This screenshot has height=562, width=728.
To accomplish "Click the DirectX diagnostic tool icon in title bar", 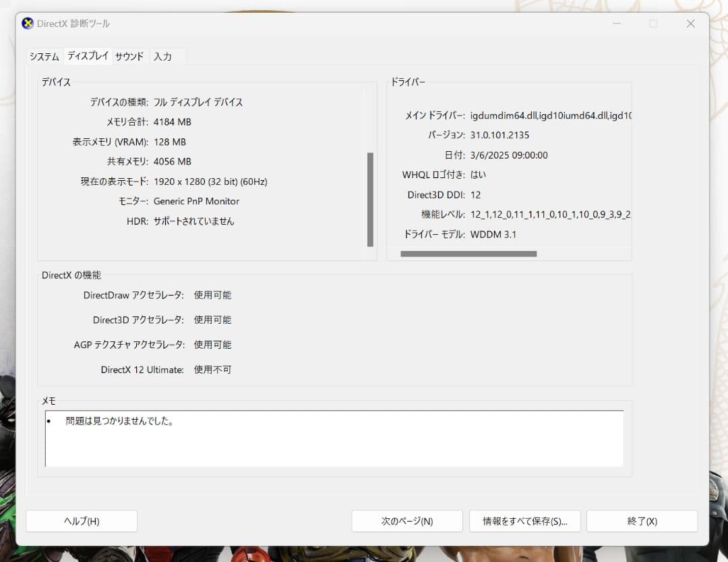I will tap(28, 23).
